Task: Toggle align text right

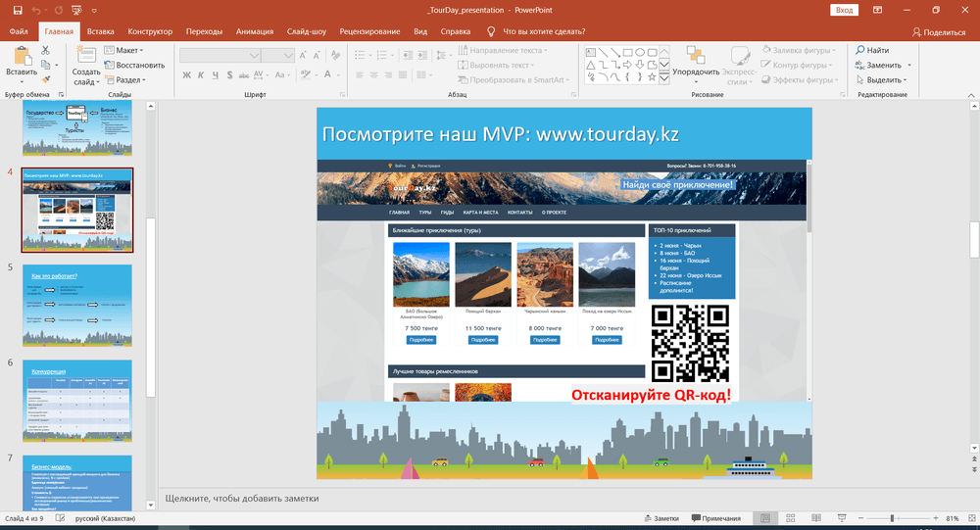Action: [388, 75]
